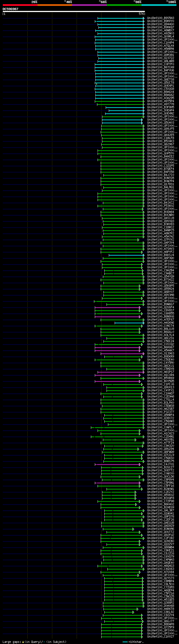Viewport: 179px width, 644px height.
Task: Click hit label UniRef100_Q2UGF4
Action: tap(161, 307)
